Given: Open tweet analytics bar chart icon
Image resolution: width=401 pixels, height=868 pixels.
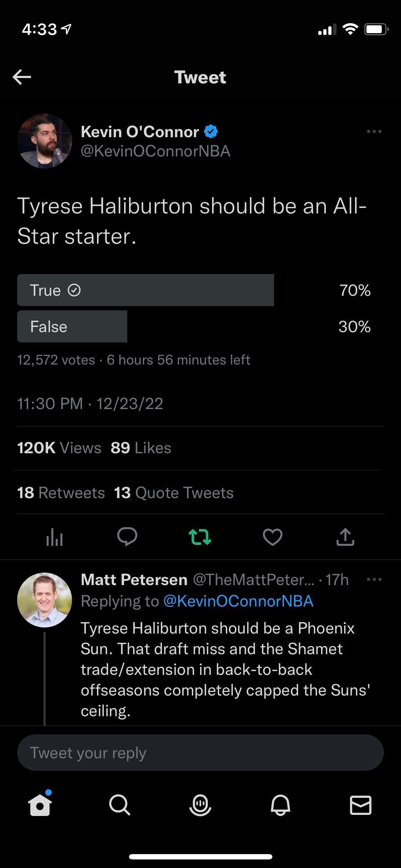Looking at the screenshot, I should (55, 537).
